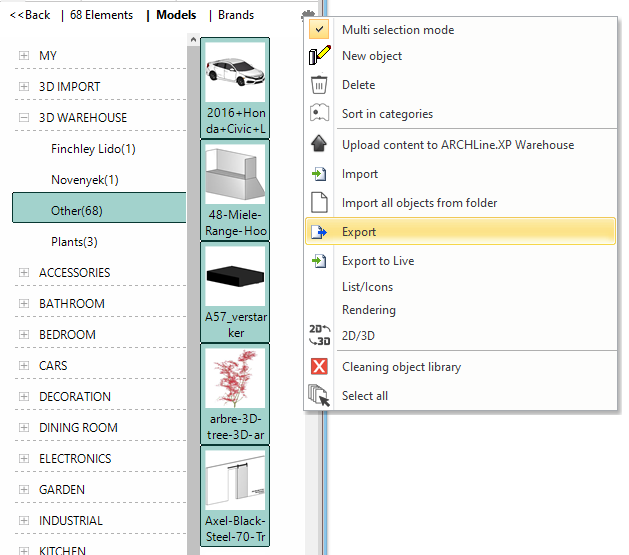Toggle the Multi selection mode checkmark
The height and width of the screenshot is (555, 629).
tap(319, 29)
